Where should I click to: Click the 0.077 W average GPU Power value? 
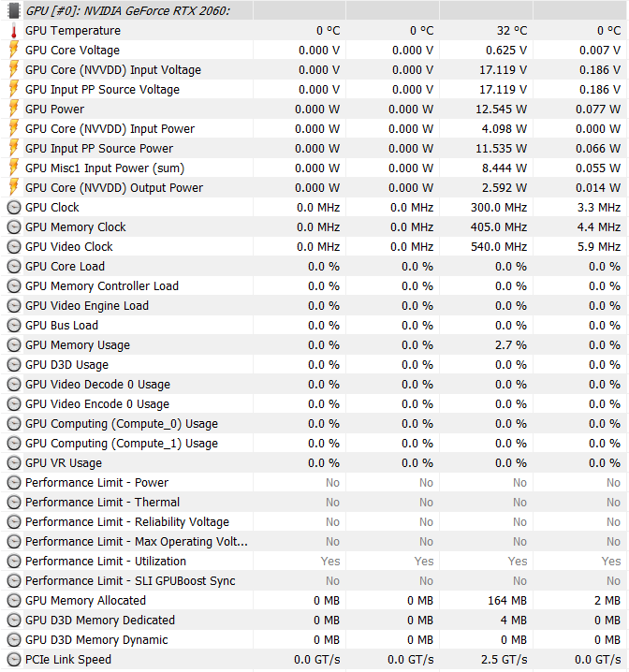click(598, 110)
